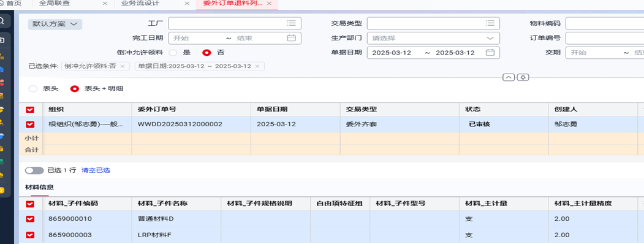Expand the 生产部门 dropdown
The image size is (644, 244).
point(490,38)
